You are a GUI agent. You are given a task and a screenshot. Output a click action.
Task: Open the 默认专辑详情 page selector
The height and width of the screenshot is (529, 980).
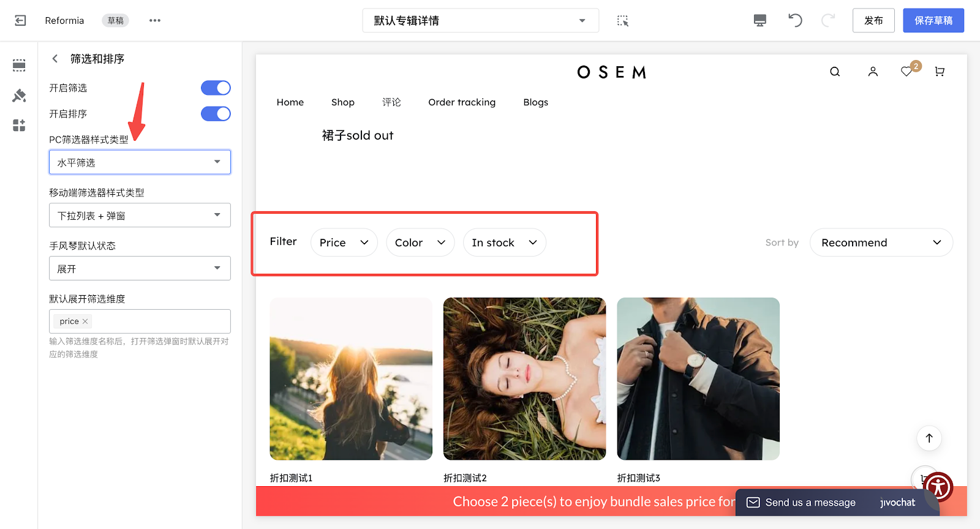point(480,21)
